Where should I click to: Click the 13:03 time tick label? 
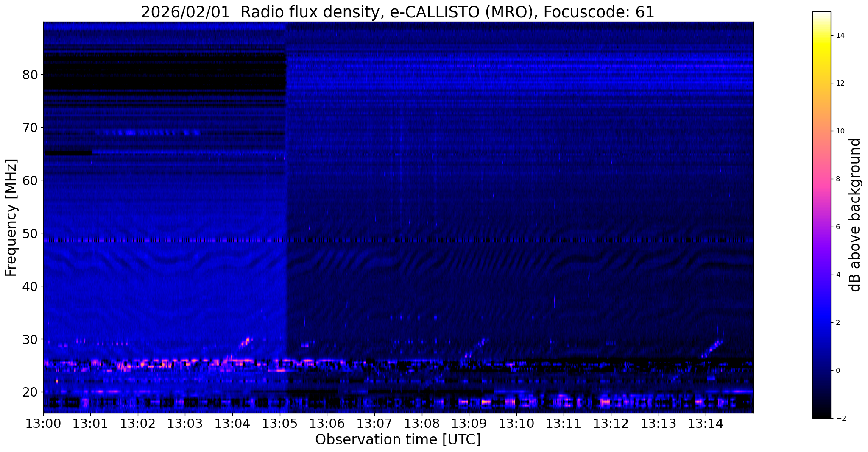click(x=185, y=424)
